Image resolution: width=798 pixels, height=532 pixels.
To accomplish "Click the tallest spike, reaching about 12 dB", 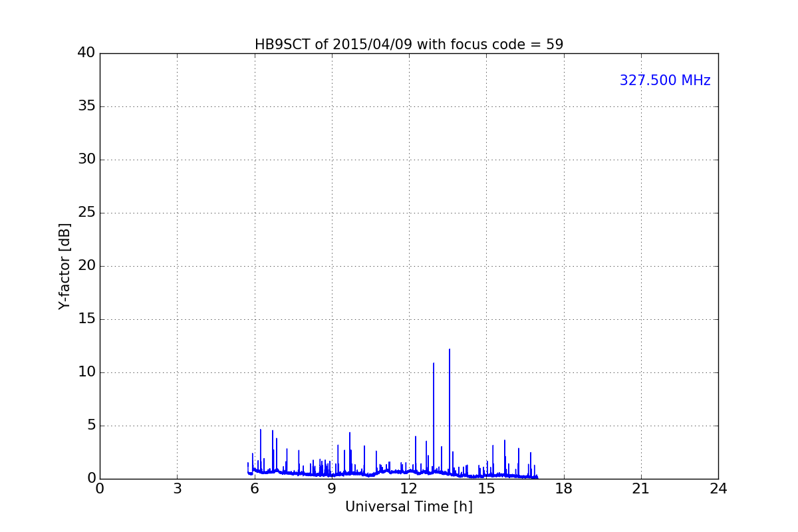I will (450, 412).
